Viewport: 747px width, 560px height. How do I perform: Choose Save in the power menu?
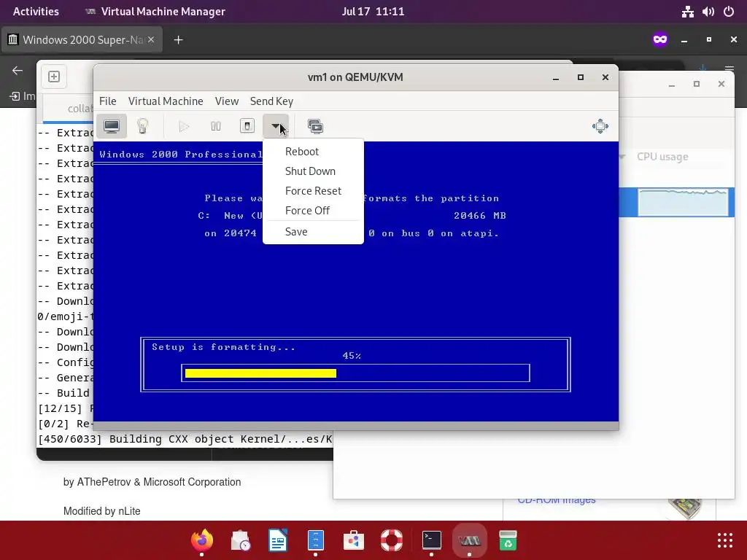click(x=296, y=232)
